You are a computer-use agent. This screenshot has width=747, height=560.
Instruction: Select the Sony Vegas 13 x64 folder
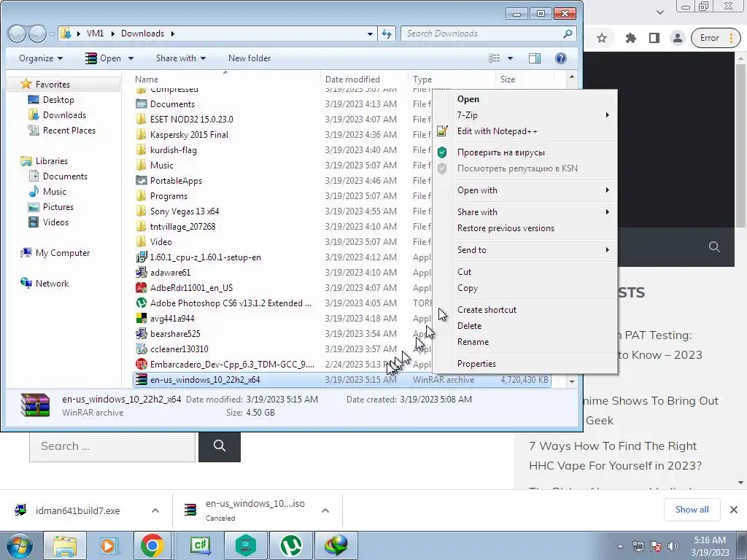click(185, 211)
